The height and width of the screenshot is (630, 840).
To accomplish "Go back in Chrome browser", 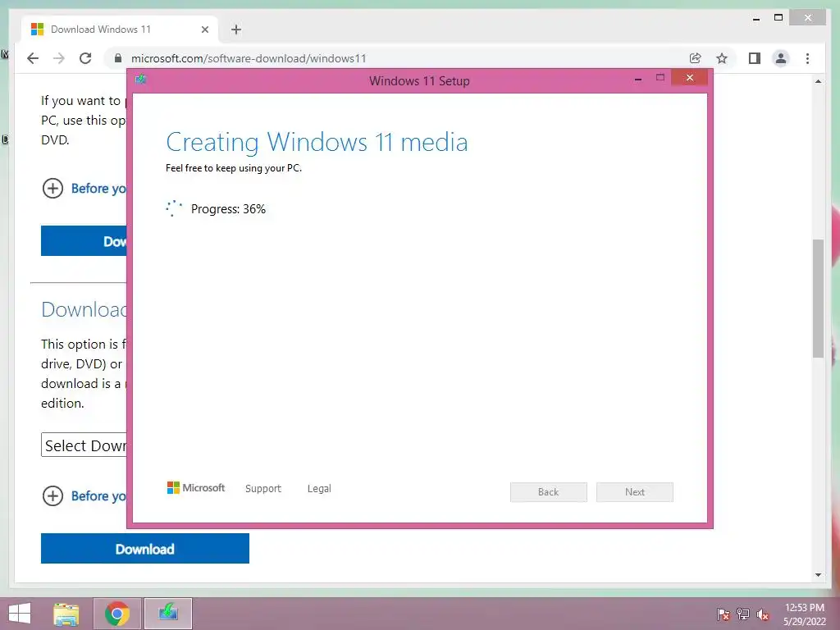I will pyautogui.click(x=33, y=58).
